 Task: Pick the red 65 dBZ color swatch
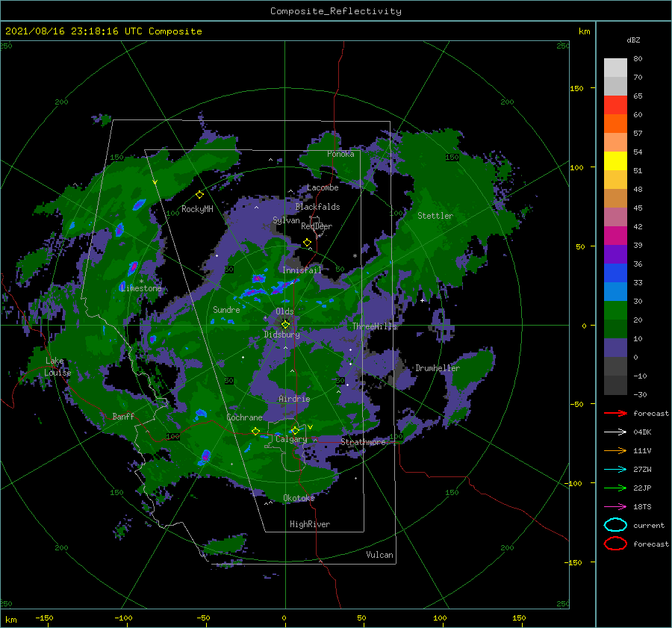click(615, 105)
